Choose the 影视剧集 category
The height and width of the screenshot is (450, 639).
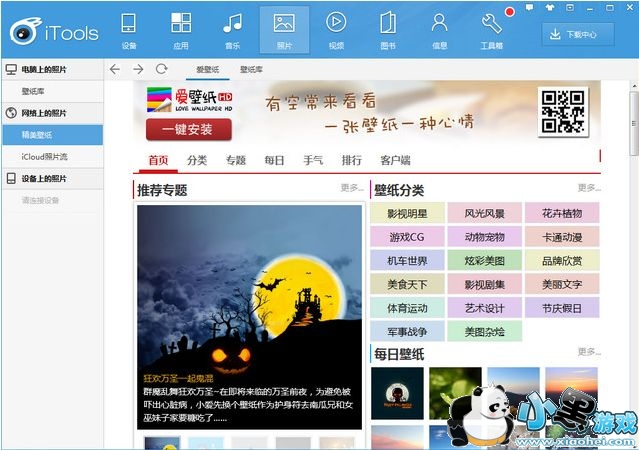coord(485,284)
